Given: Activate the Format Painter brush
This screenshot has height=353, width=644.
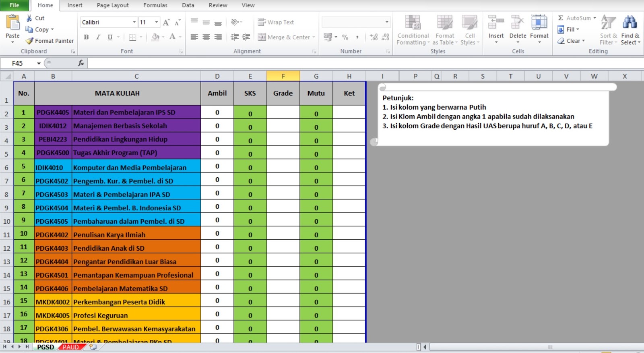Looking at the screenshot, I should pyautogui.click(x=29, y=41).
